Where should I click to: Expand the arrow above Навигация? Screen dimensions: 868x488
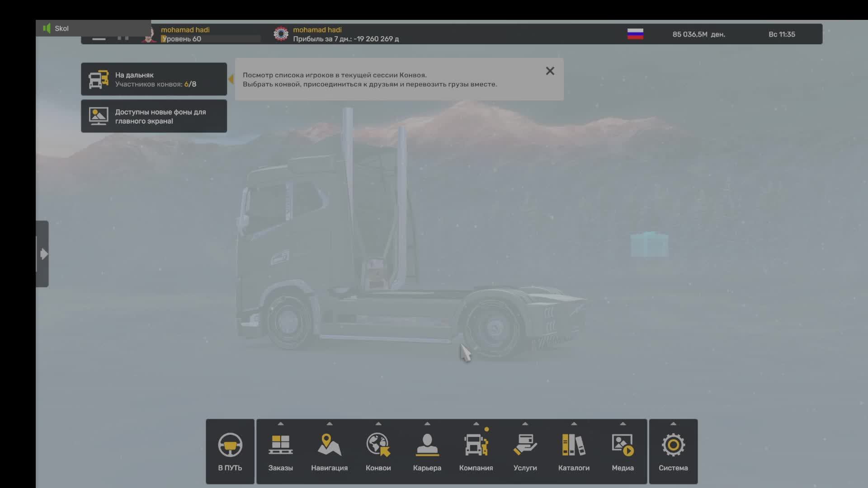(329, 424)
